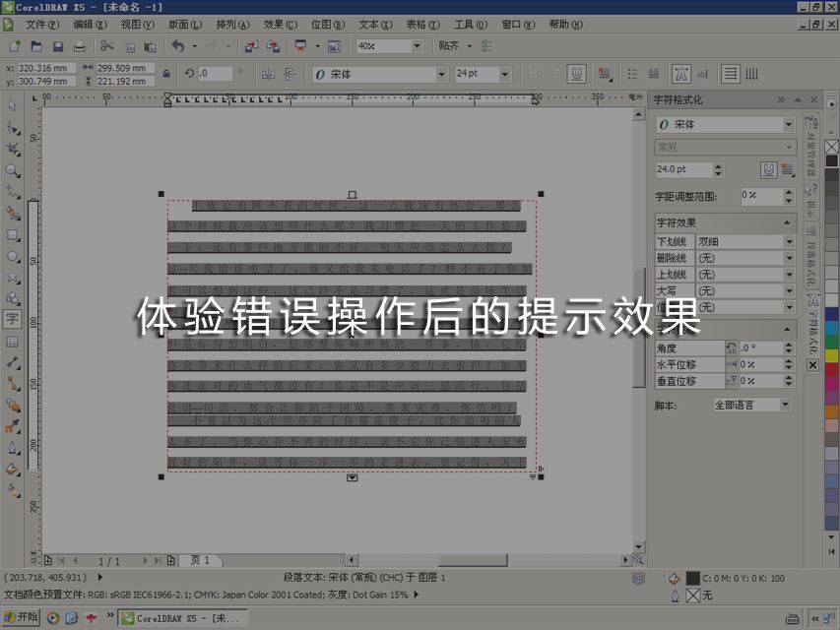The image size is (840, 630).
Task: Click the add page button before page counter
Action: pos(48,560)
